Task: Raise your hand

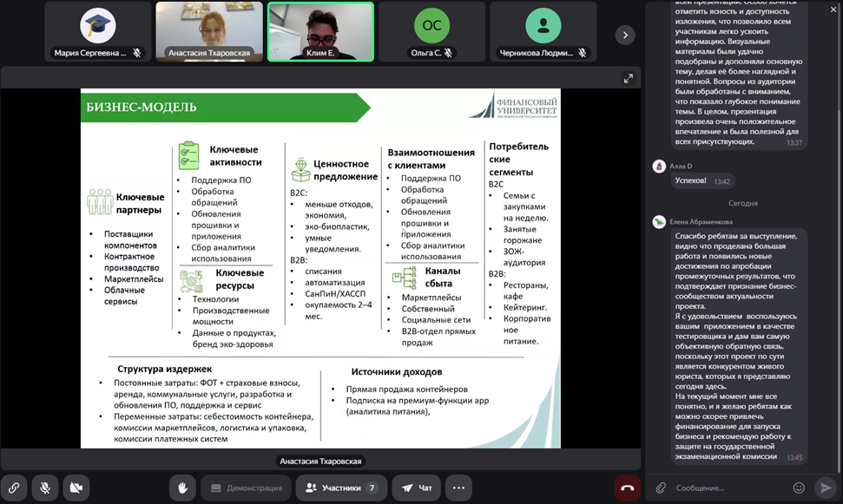Action: click(181, 488)
